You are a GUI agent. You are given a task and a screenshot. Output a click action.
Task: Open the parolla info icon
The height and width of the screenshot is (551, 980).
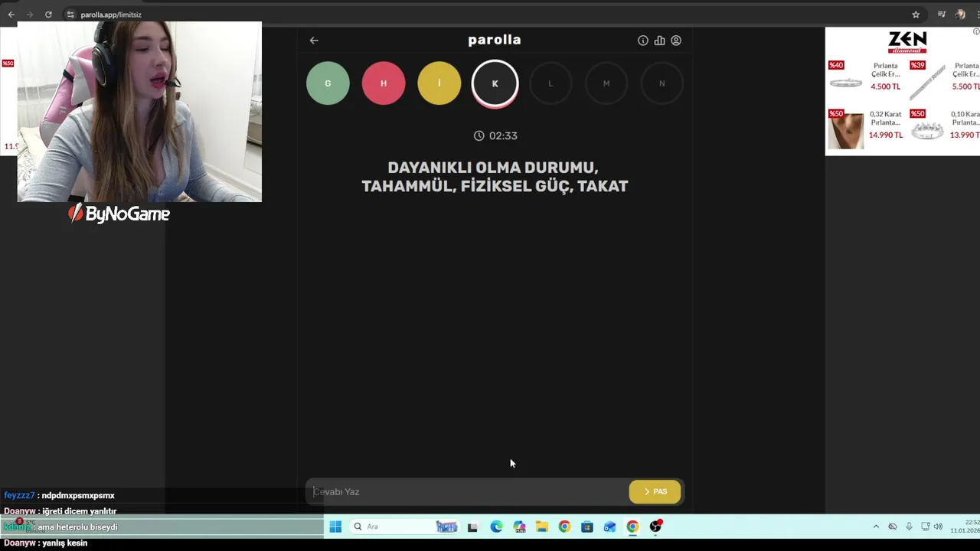click(643, 41)
